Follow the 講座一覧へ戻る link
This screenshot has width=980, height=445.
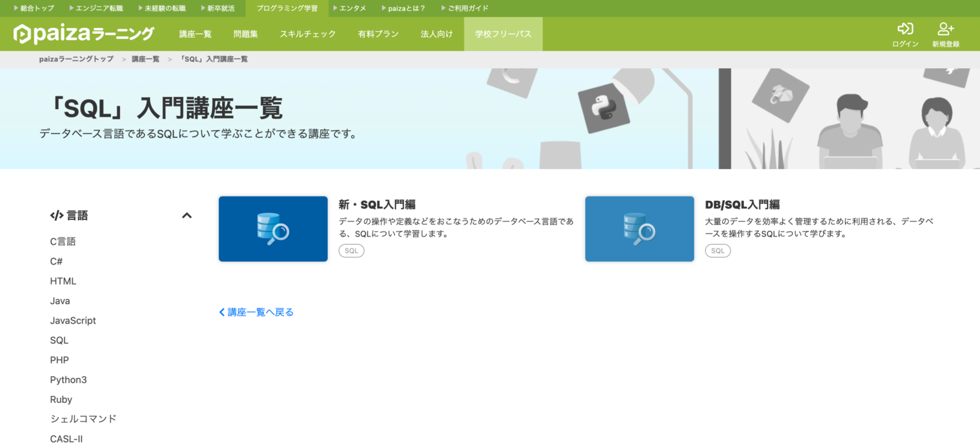click(x=255, y=312)
